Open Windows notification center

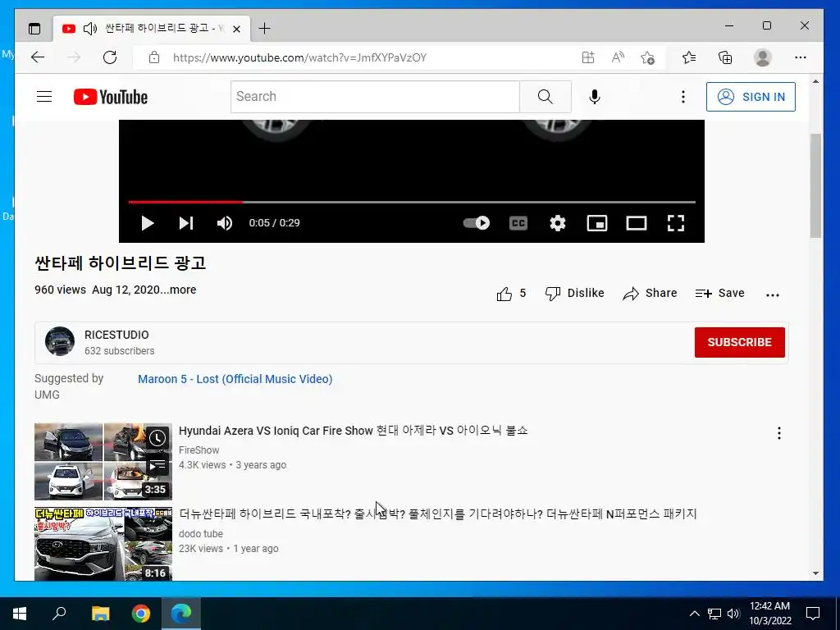tap(813, 614)
